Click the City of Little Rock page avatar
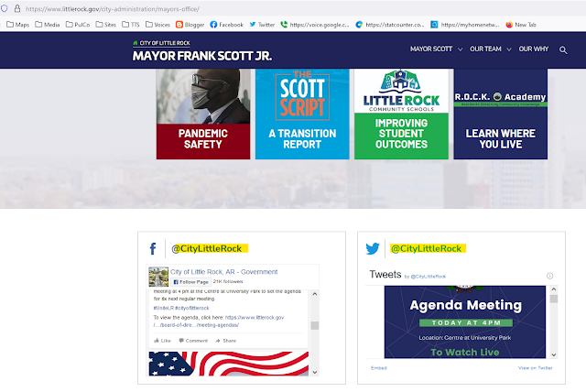Viewport: 586px width, 392px height. pyautogui.click(x=158, y=277)
